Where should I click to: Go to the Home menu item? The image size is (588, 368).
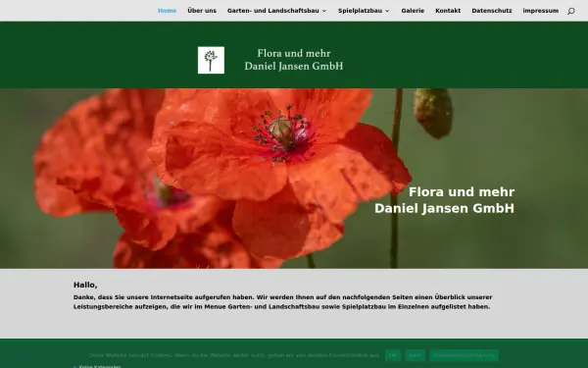(x=167, y=11)
